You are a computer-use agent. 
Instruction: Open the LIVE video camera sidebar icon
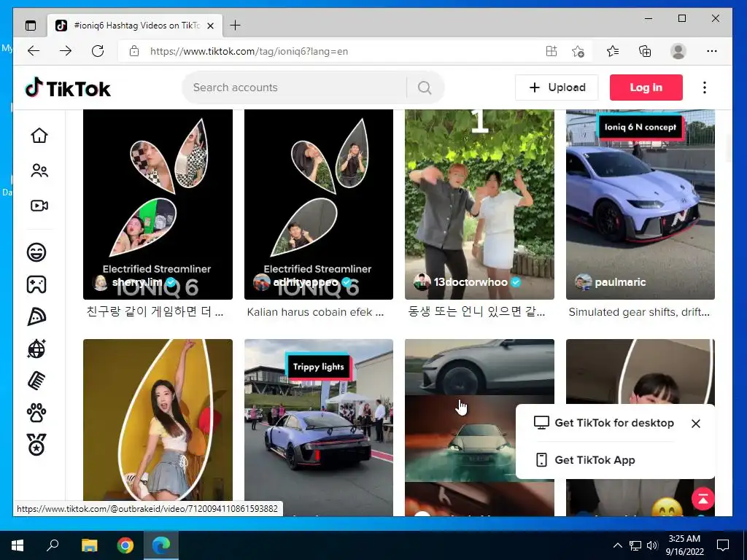[x=39, y=206]
